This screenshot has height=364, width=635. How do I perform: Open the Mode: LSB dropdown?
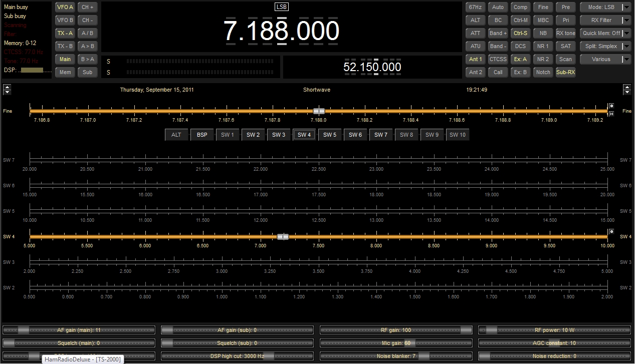click(605, 8)
